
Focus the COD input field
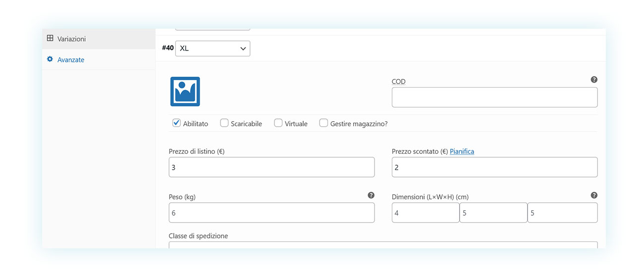coord(494,97)
